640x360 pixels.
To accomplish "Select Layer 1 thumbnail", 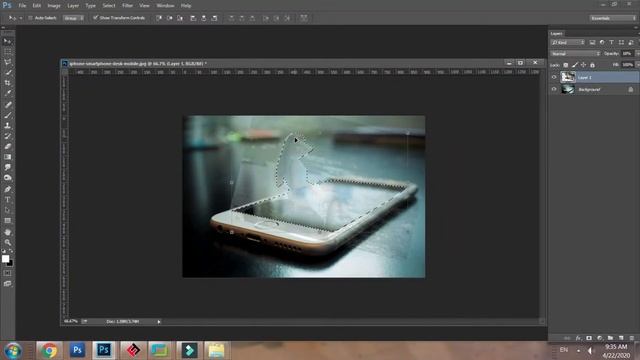I will [x=568, y=77].
